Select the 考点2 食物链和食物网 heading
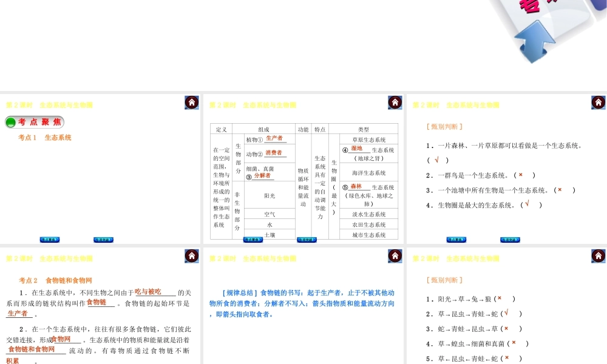 pos(56,280)
